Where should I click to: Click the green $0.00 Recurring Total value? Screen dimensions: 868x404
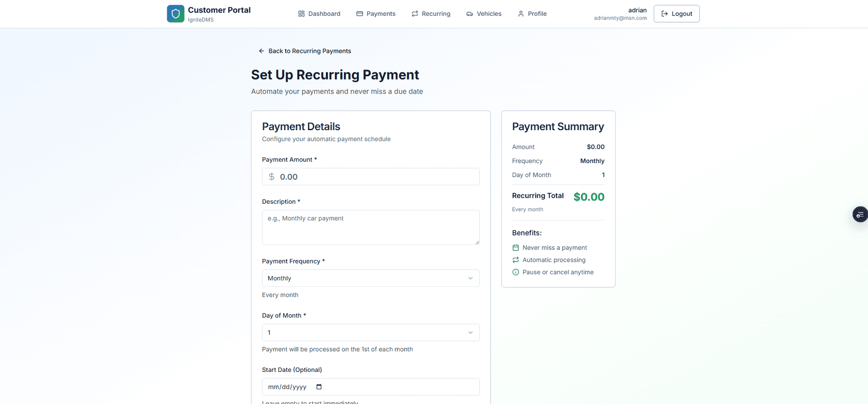click(x=589, y=197)
